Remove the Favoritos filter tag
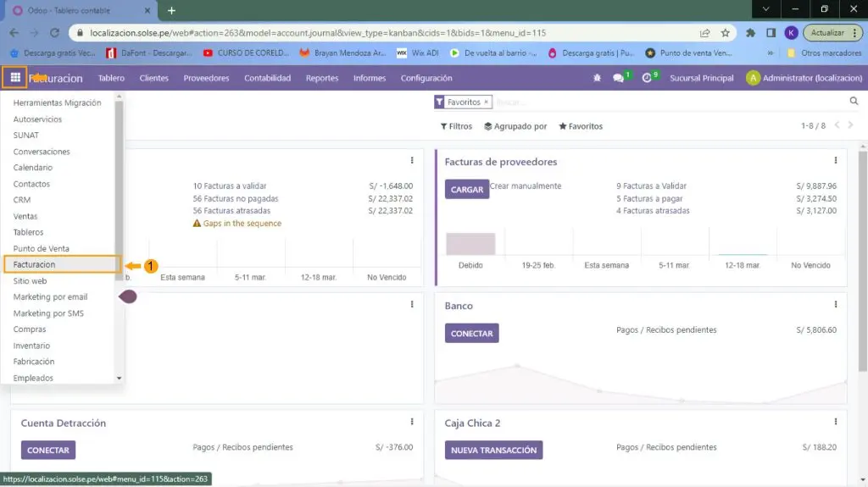The image size is (868, 487). coord(486,102)
